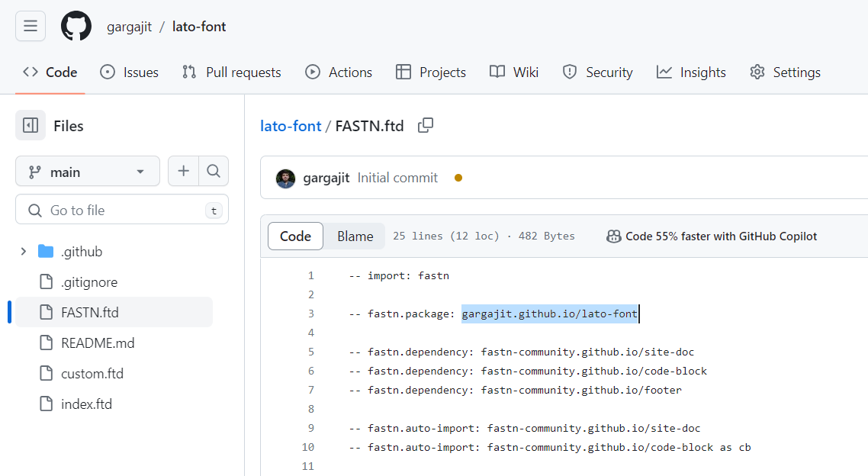Go to the Actions tab
The width and height of the screenshot is (868, 476).
click(339, 72)
